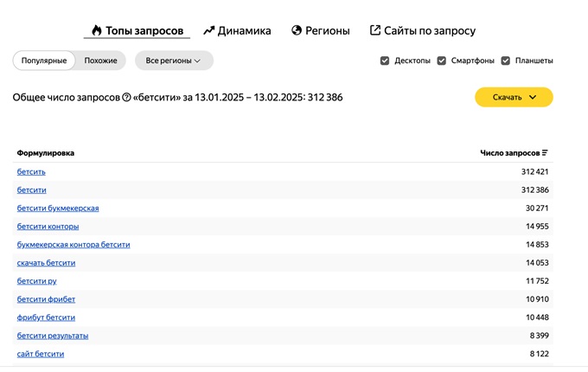Open the бетсить query link

click(x=31, y=172)
